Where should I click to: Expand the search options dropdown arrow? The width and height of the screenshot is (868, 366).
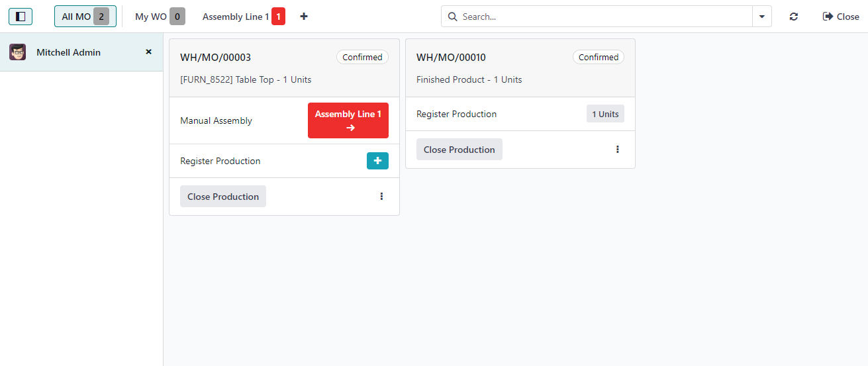coord(762,17)
